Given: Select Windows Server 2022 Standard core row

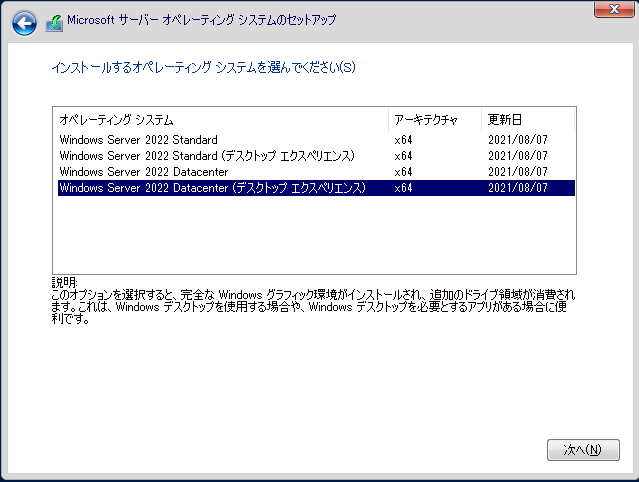Looking at the screenshot, I should [316, 140].
